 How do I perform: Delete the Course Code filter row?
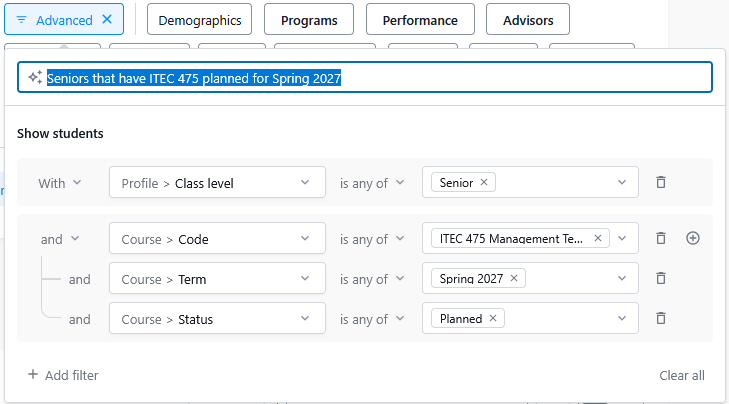coord(661,238)
